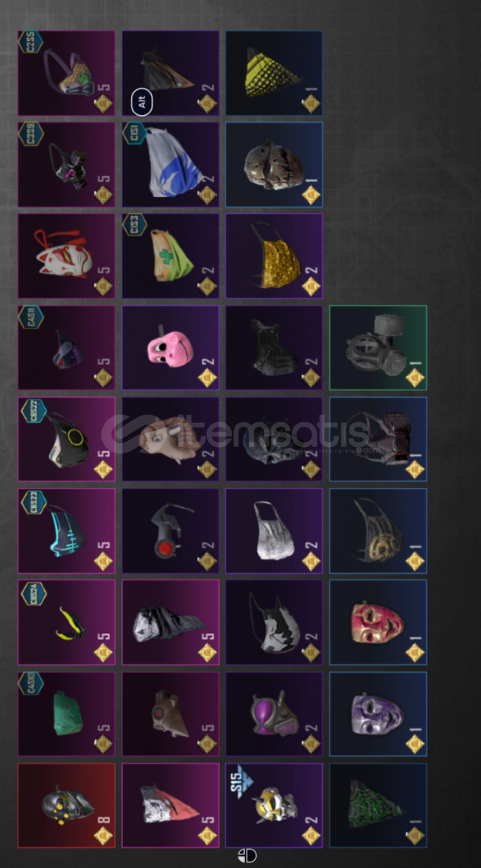481x868 pixels.
Task: Pick the rusty metal helmet mask
Action: [274, 165]
